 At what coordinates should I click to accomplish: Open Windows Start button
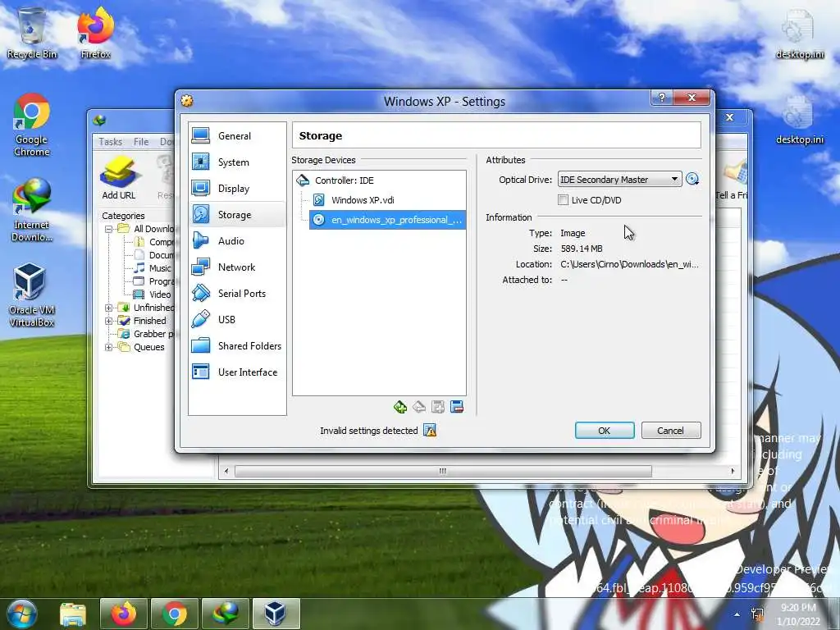pyautogui.click(x=22, y=614)
